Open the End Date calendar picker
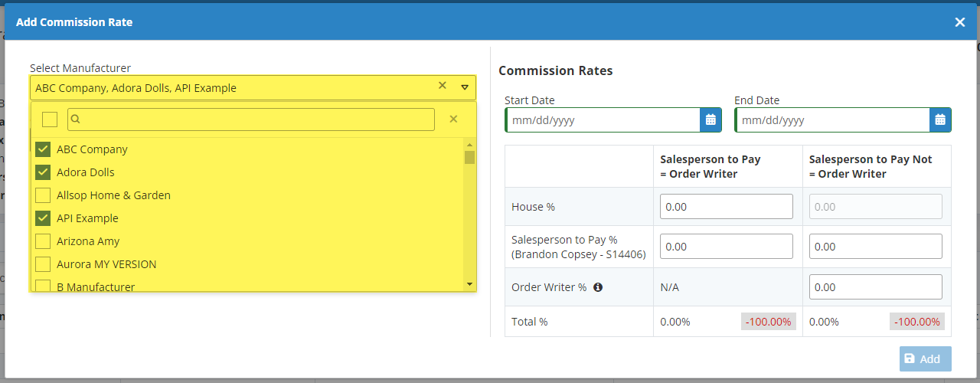The height and width of the screenshot is (383, 980). pos(940,120)
